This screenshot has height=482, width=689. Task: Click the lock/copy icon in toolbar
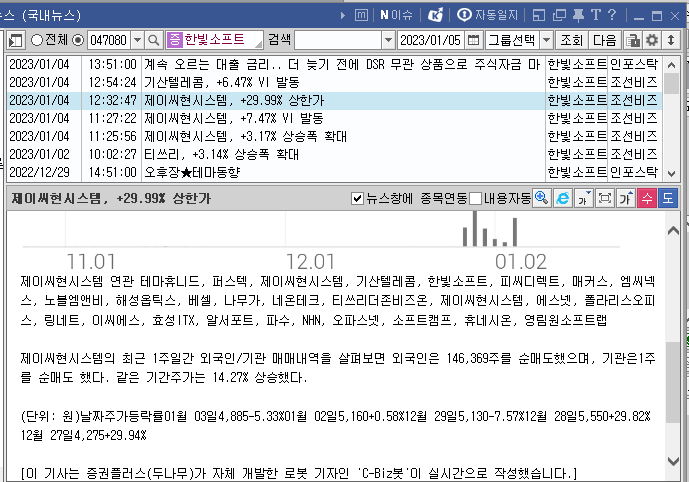633,40
